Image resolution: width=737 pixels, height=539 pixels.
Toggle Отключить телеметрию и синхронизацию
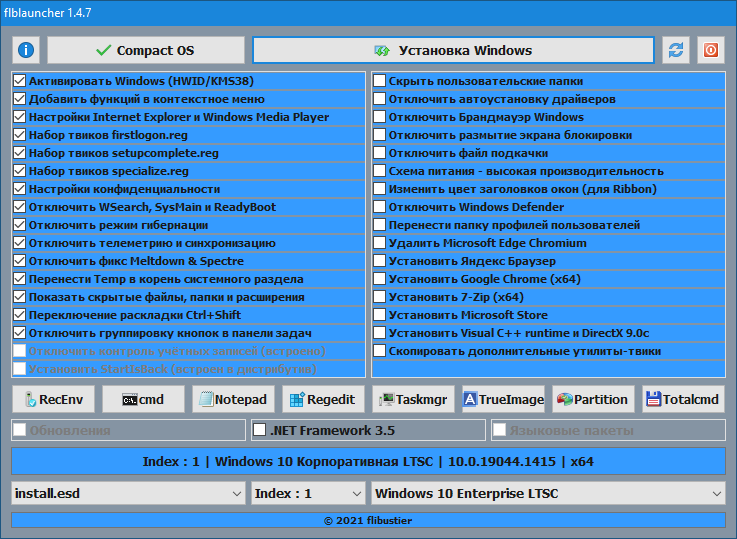[19, 243]
